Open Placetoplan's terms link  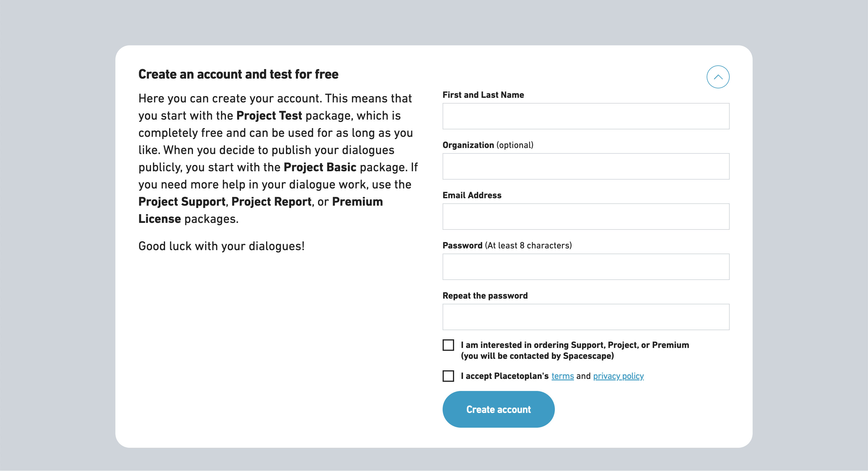click(562, 376)
